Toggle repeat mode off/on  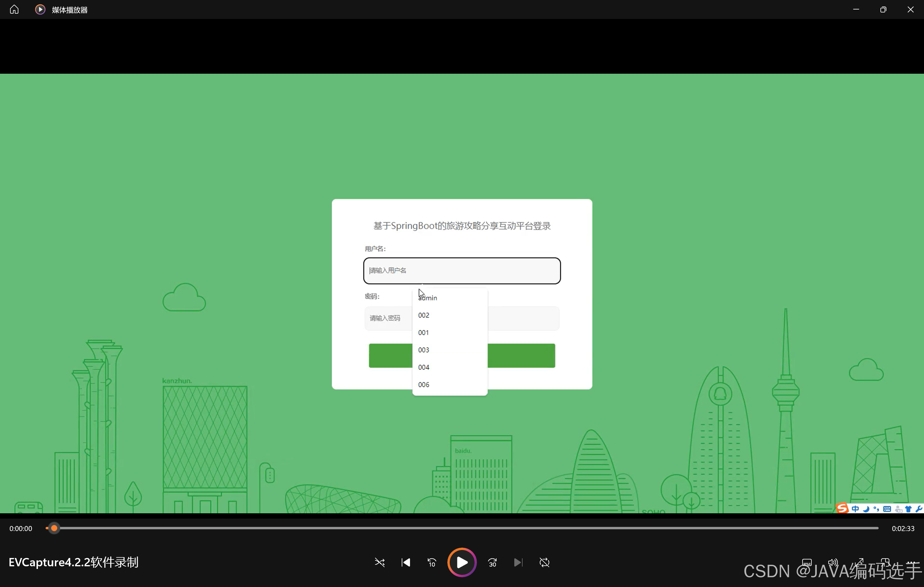tap(544, 562)
